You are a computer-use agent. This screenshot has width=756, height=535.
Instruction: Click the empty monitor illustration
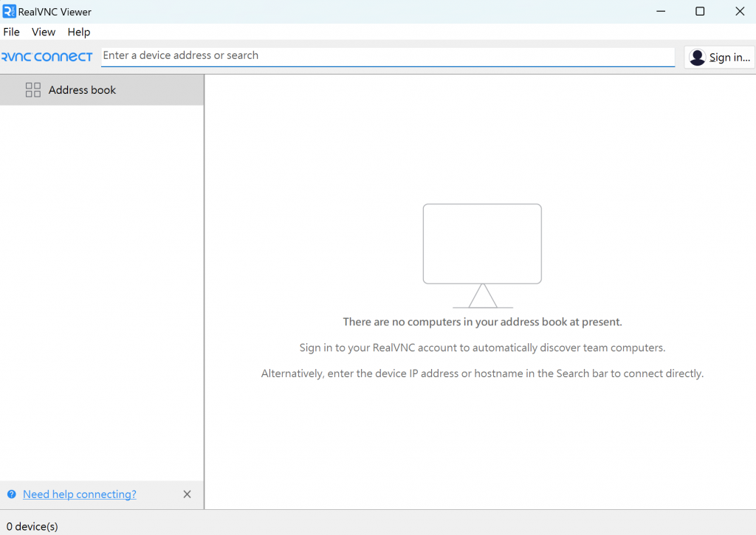[482, 255]
